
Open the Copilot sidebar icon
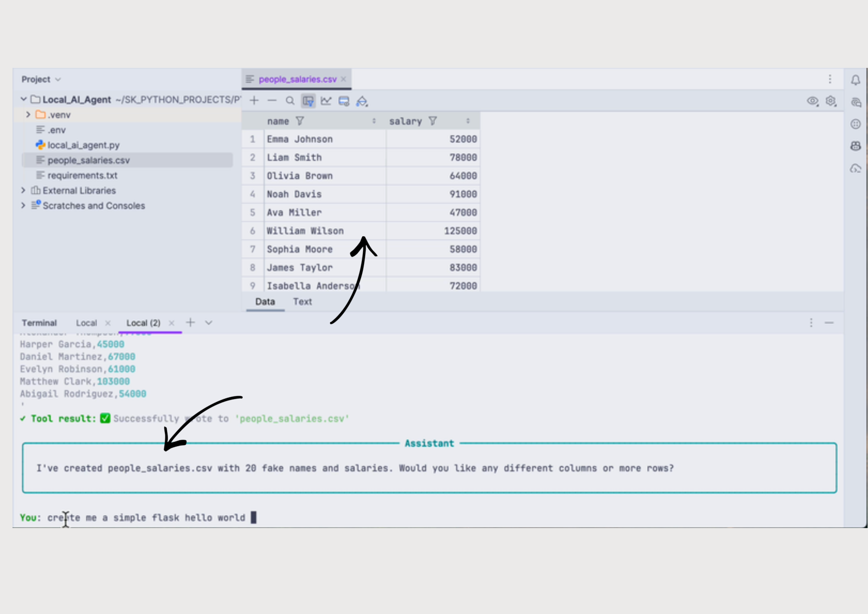[855, 146]
